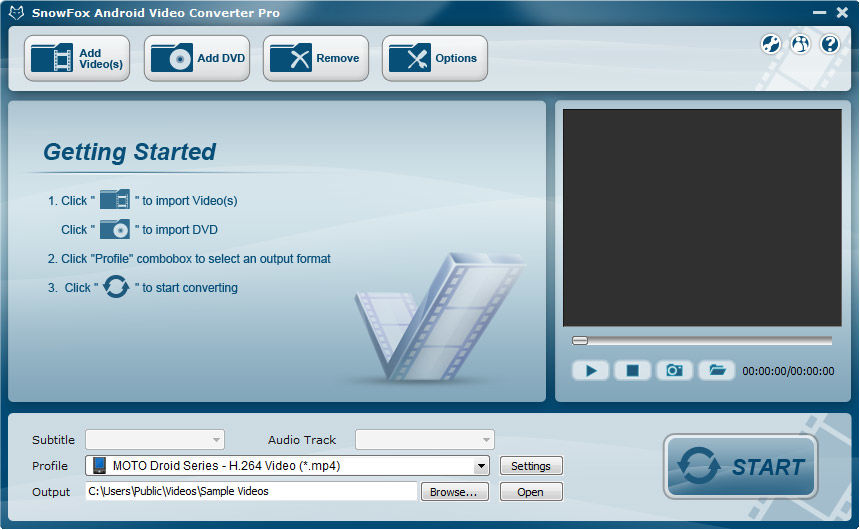Click the phone icon in Profile combobox
Viewport: 860px width, 530px height.
point(99,465)
